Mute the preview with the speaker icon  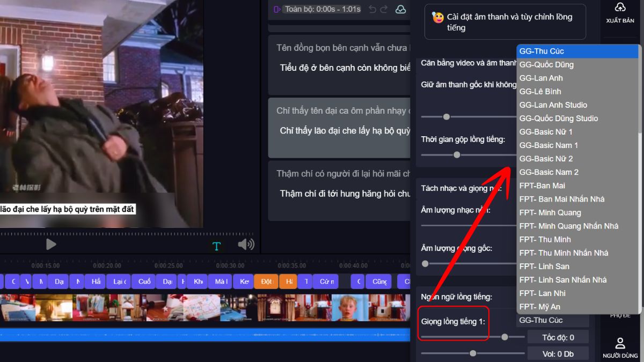pos(246,245)
